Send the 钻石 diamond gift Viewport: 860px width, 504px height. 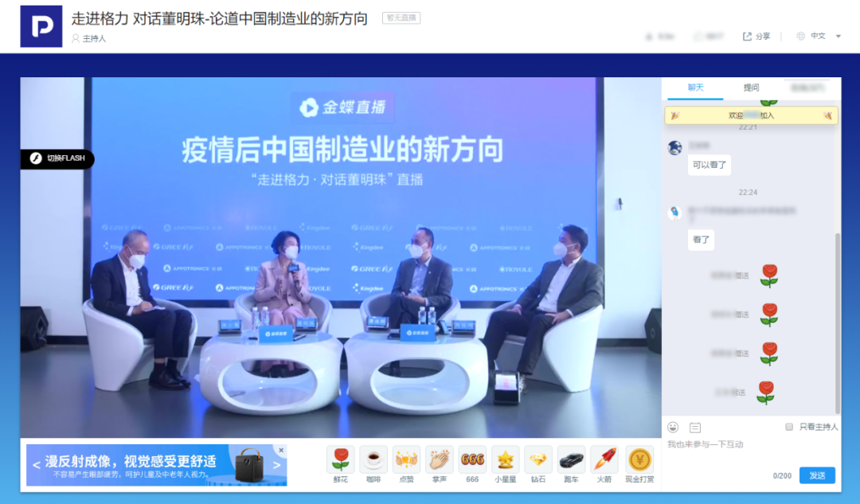click(538, 460)
